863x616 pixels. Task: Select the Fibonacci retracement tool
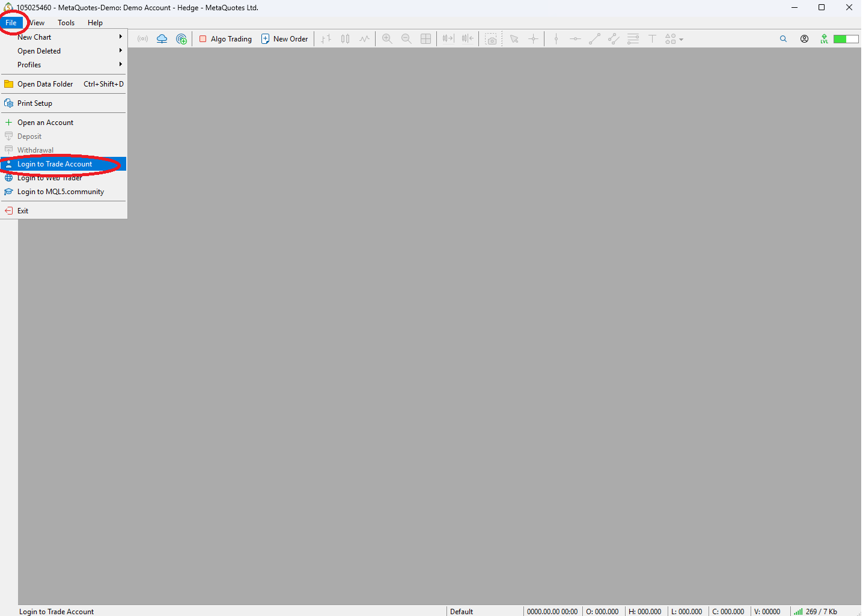tap(633, 39)
